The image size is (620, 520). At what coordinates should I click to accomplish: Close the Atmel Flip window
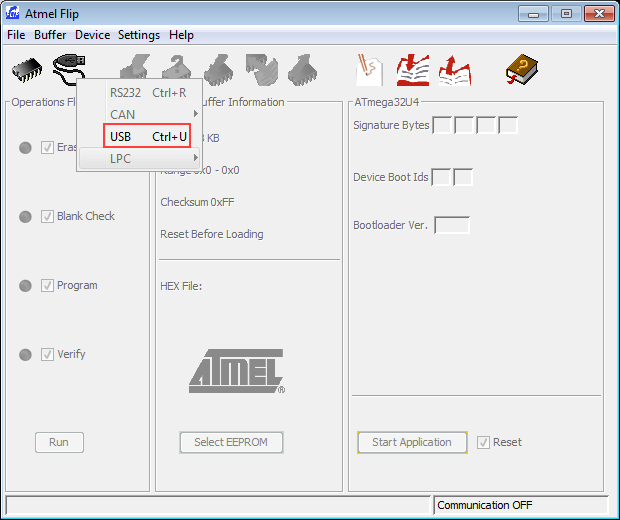(599, 14)
